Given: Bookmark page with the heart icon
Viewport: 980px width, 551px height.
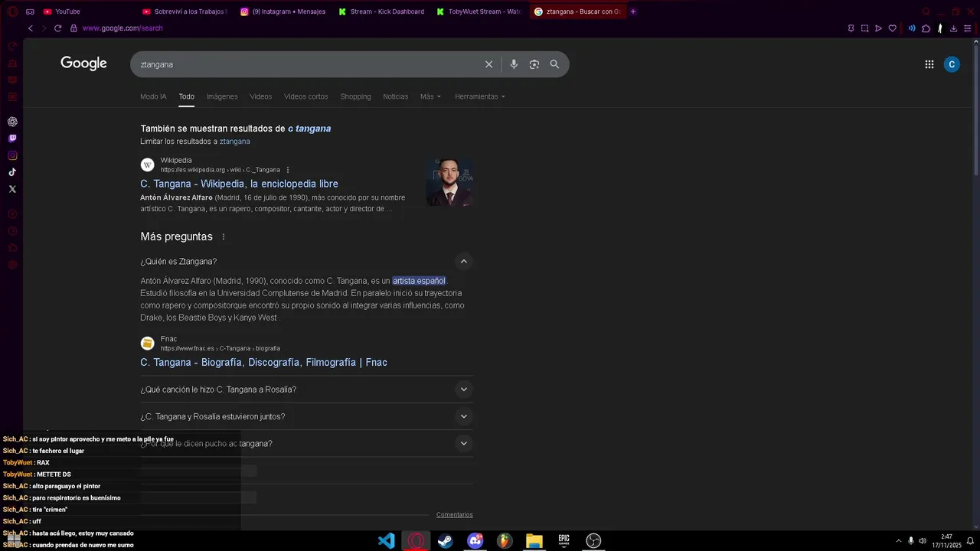Looking at the screenshot, I should (892, 28).
